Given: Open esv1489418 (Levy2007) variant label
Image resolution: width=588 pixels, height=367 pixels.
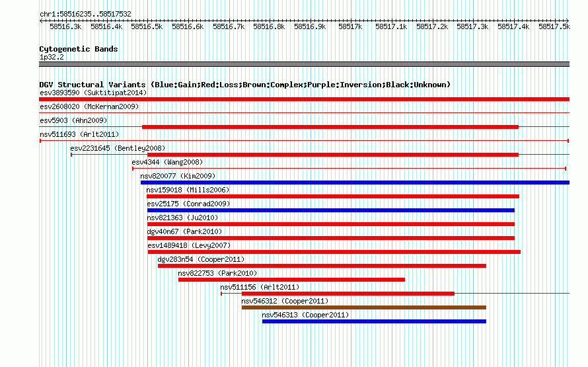Looking at the screenshot, I should coord(190,245).
